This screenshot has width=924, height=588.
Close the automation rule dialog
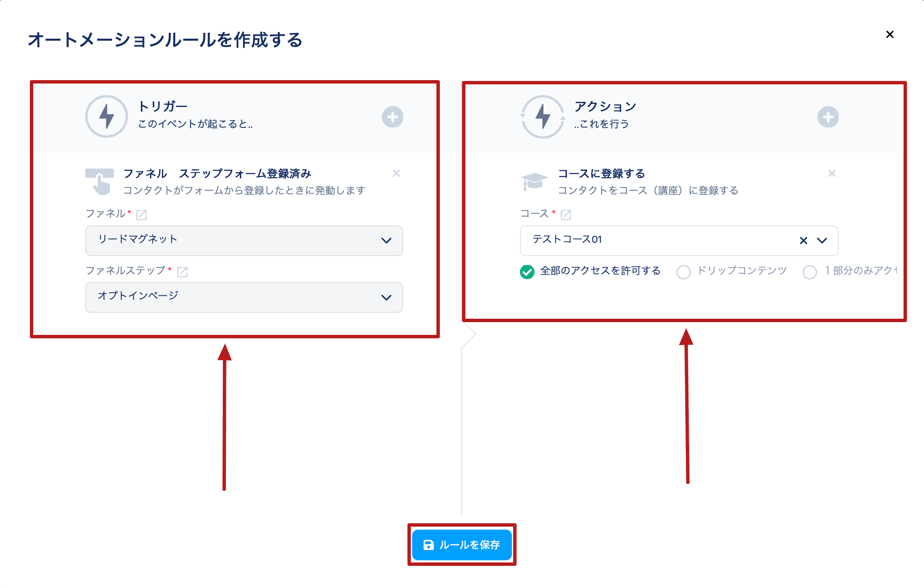(889, 35)
